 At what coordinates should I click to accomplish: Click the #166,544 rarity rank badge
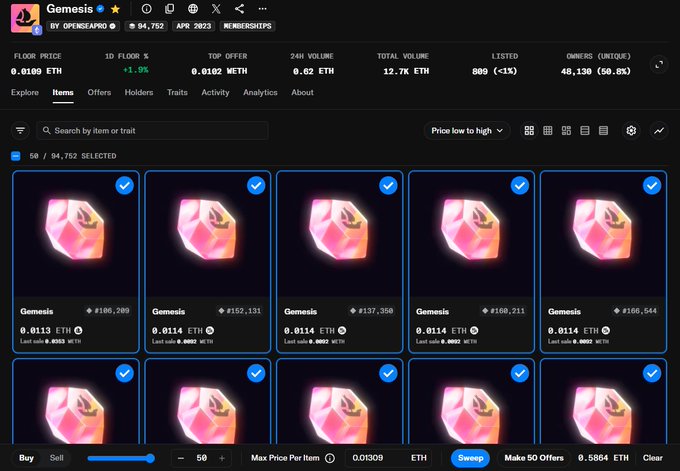(635, 311)
